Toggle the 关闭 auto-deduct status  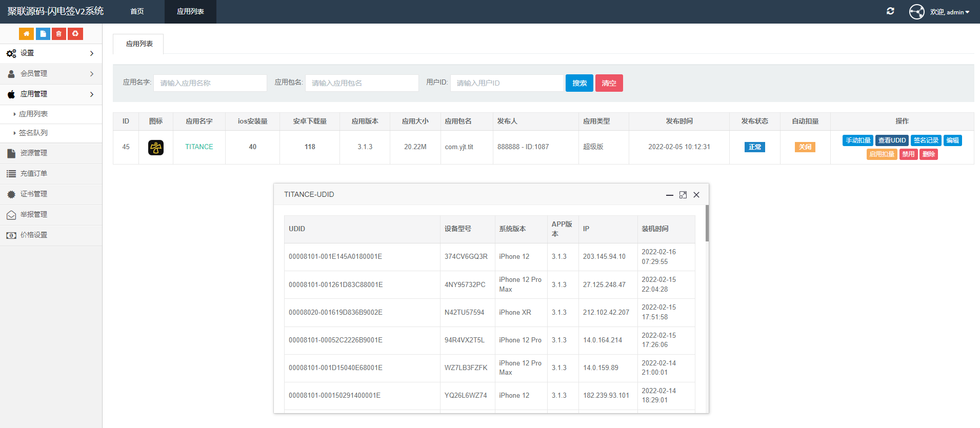pos(805,147)
